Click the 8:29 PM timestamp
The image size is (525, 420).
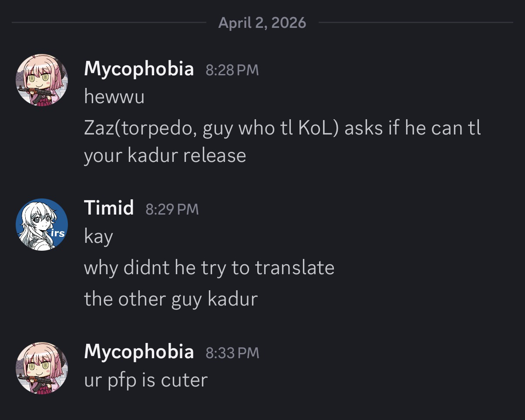[x=172, y=209]
